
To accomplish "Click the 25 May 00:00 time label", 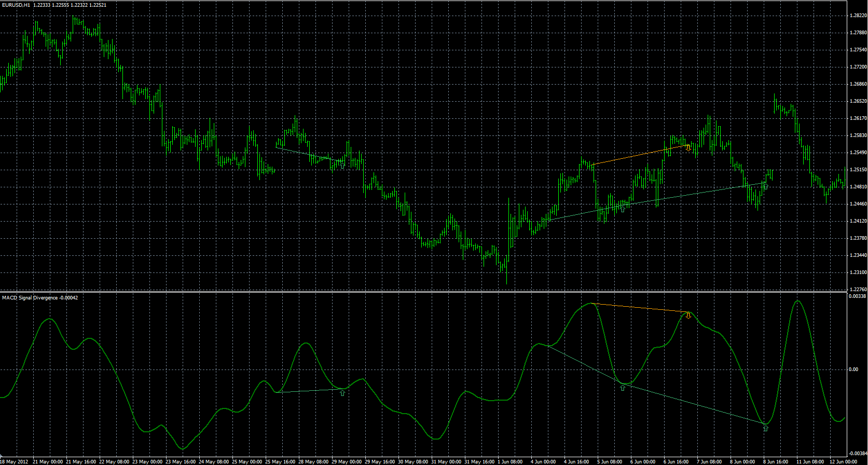I will click(x=247, y=461).
